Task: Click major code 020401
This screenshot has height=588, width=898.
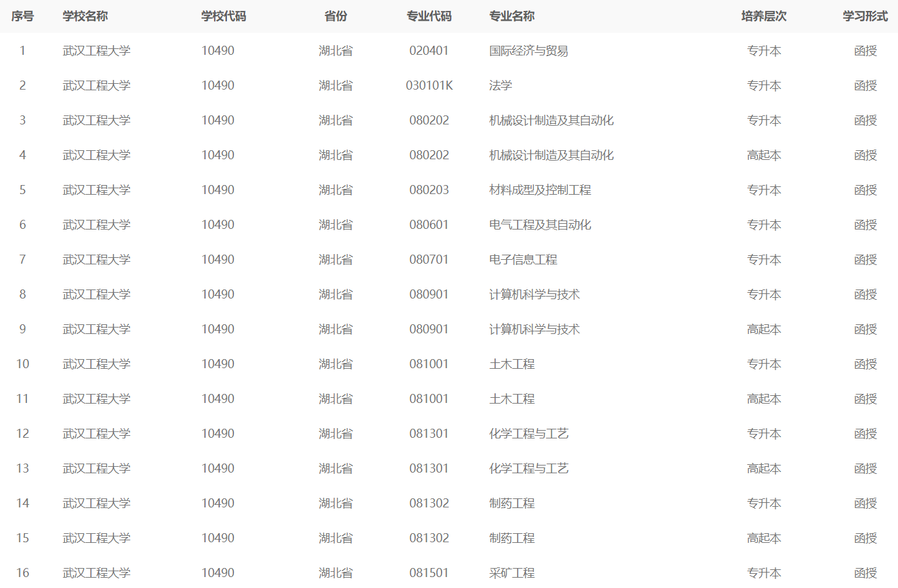Action: 429,51
